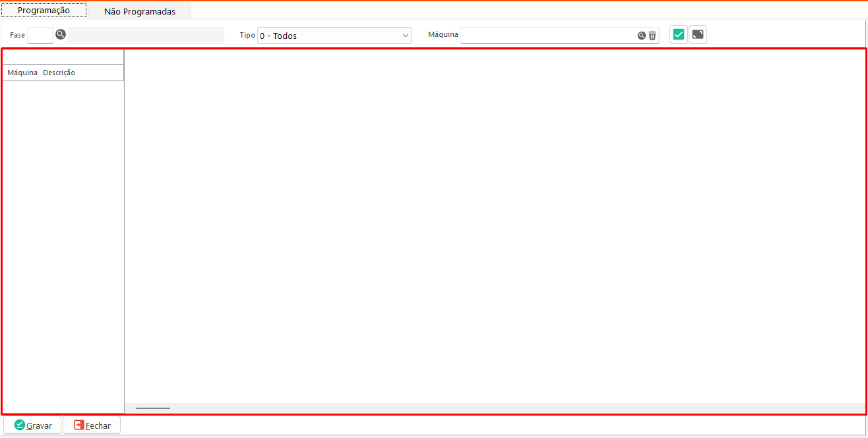868x438 pixels.
Task: Open the Não Programadas tab
Action: pyautogui.click(x=140, y=11)
